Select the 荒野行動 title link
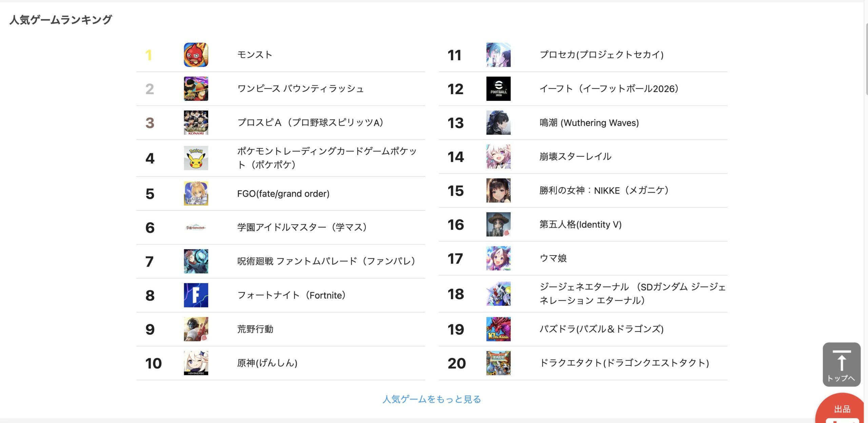 click(x=255, y=329)
